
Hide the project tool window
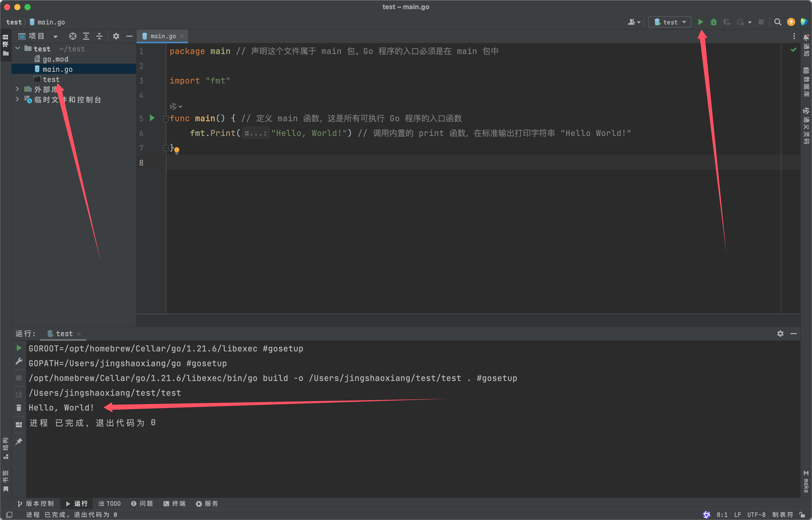pyautogui.click(x=129, y=36)
